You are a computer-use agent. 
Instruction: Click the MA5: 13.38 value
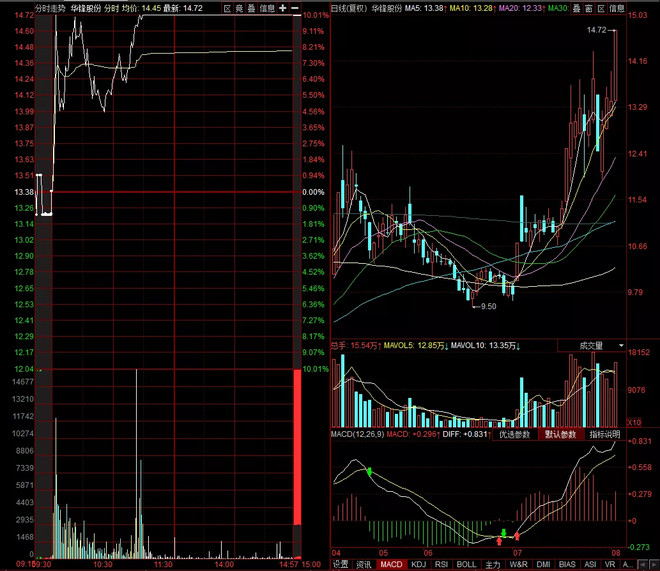(426, 8)
